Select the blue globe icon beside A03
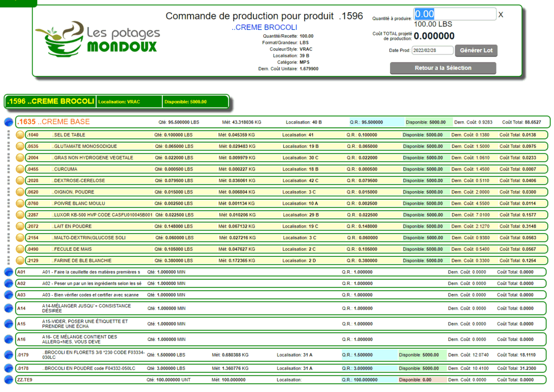Image resolution: width=554 pixels, height=392 pixels. (x=8, y=295)
